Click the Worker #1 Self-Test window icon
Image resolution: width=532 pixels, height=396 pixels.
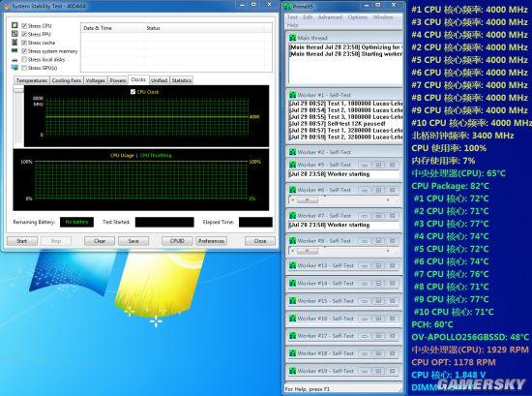coord(292,95)
